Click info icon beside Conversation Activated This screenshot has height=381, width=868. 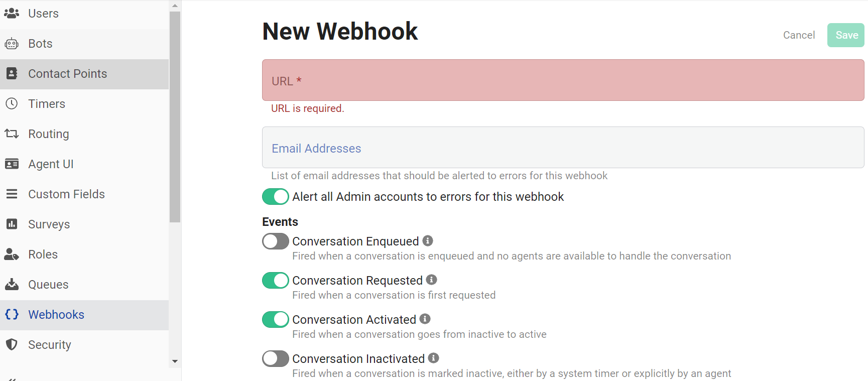pyautogui.click(x=425, y=319)
